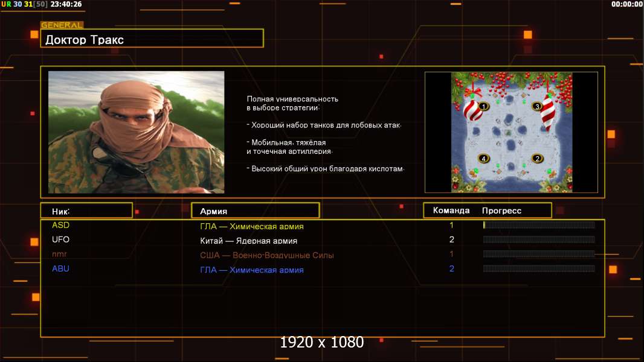Click США — Военно-Воздушные Силы entry
Image resolution: width=644 pixels, height=362 pixels.
(x=267, y=255)
